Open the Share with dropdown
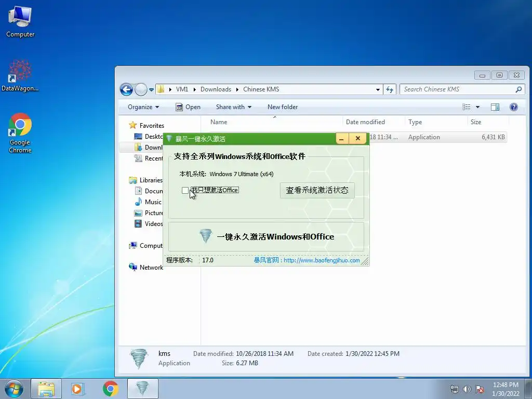The width and height of the screenshot is (532, 399). [233, 107]
